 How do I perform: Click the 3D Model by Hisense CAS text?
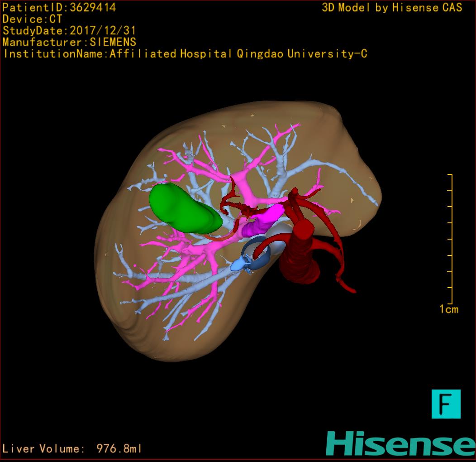(392, 7)
